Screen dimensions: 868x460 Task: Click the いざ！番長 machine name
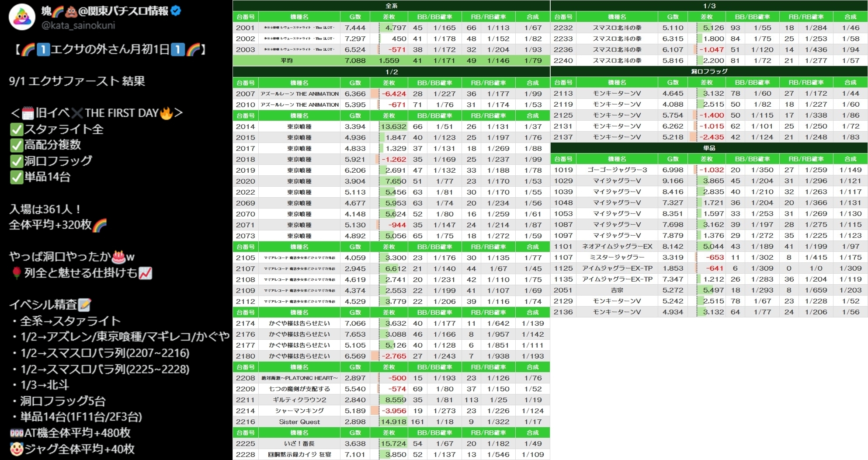click(x=299, y=443)
